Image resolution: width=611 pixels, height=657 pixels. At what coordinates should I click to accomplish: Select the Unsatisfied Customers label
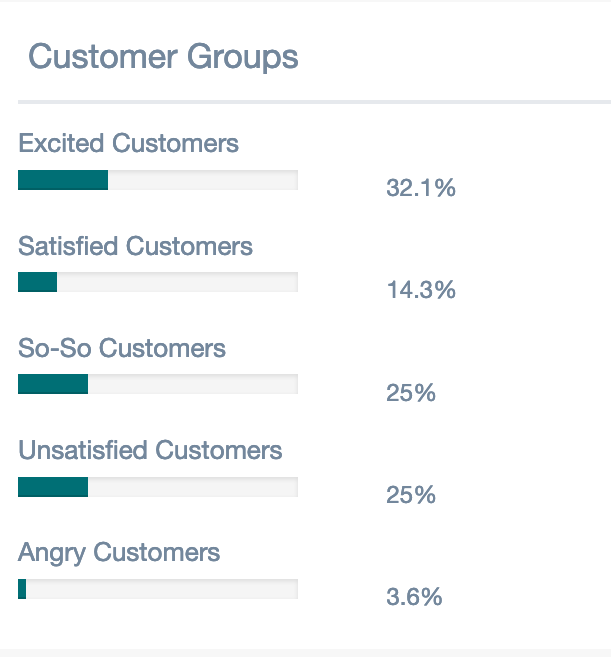150,451
